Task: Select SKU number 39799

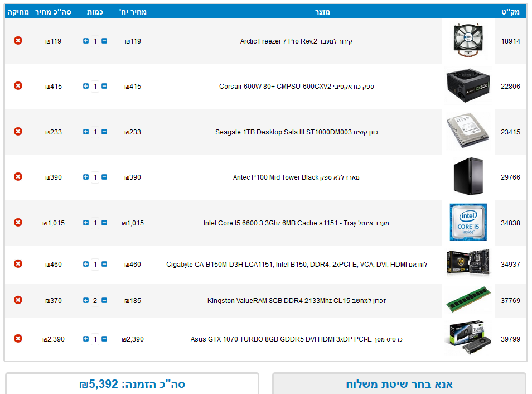Action: tap(510, 339)
